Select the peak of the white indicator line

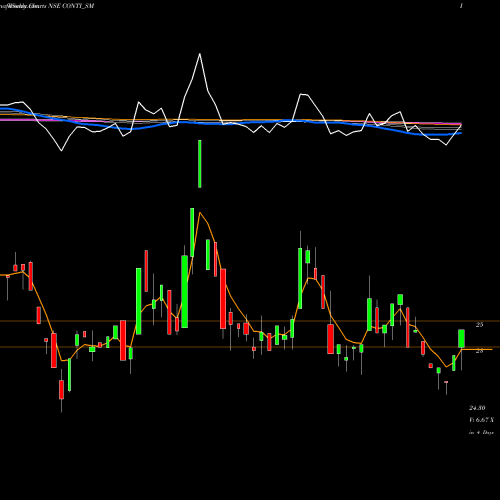coord(200,54)
